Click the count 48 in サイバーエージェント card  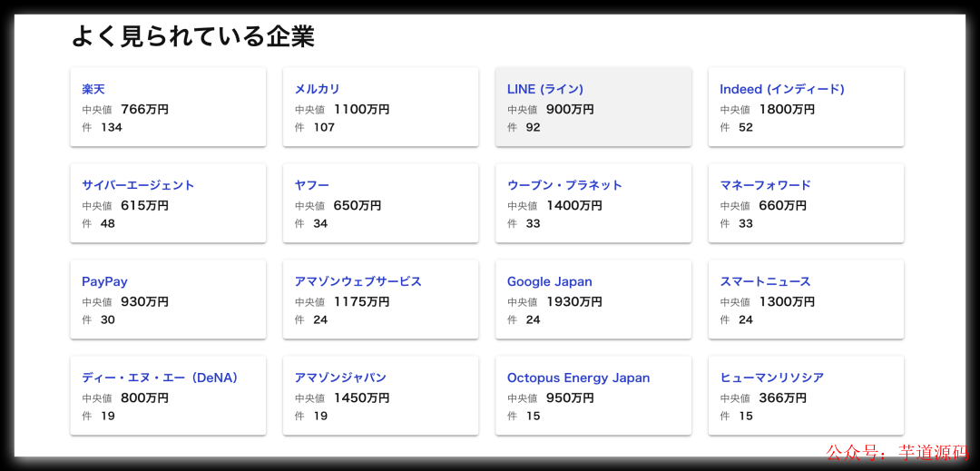tap(107, 223)
